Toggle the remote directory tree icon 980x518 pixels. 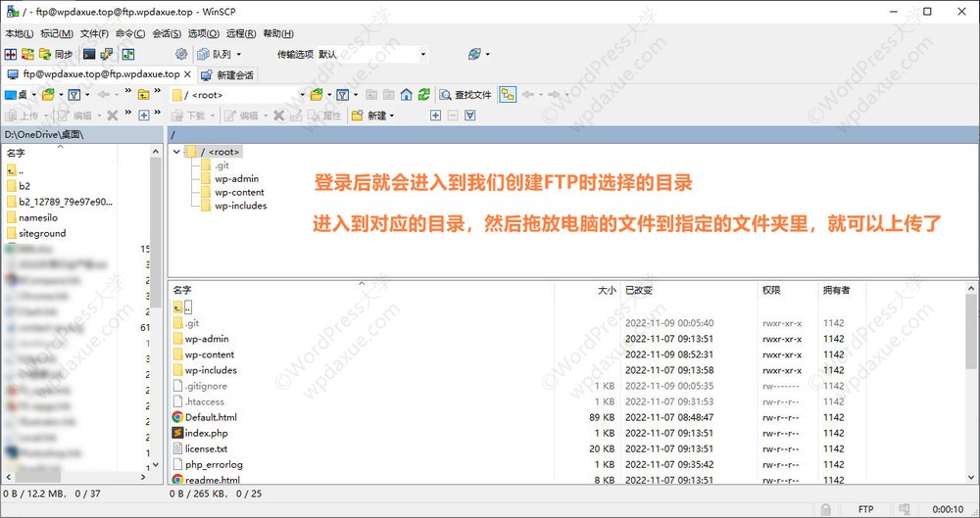coord(508,95)
